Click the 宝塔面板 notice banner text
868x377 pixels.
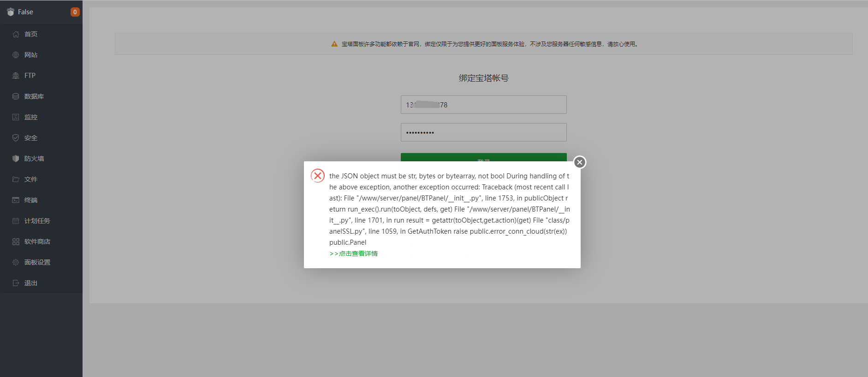coord(489,44)
